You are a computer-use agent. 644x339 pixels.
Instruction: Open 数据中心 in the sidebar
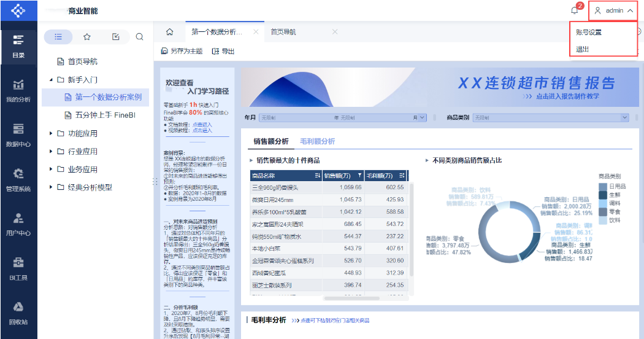(18, 135)
